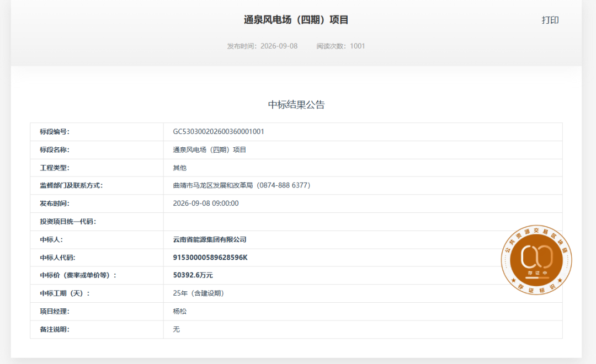Click the 标段名称 value cell
The image size is (596, 364).
[363, 149]
